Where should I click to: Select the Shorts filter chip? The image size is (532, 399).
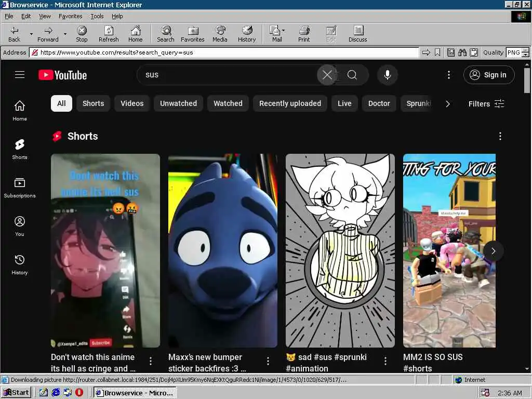pyautogui.click(x=94, y=103)
